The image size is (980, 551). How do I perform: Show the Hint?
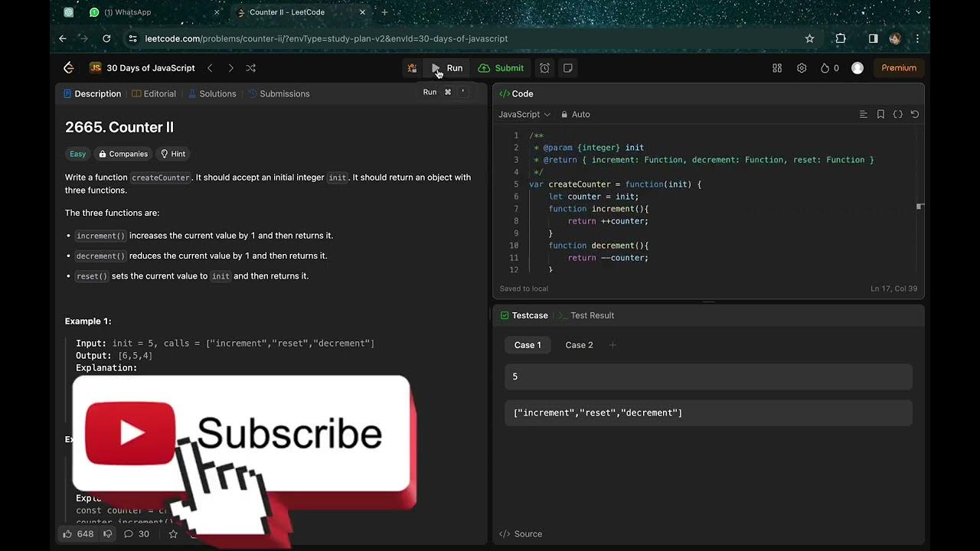pyautogui.click(x=173, y=154)
